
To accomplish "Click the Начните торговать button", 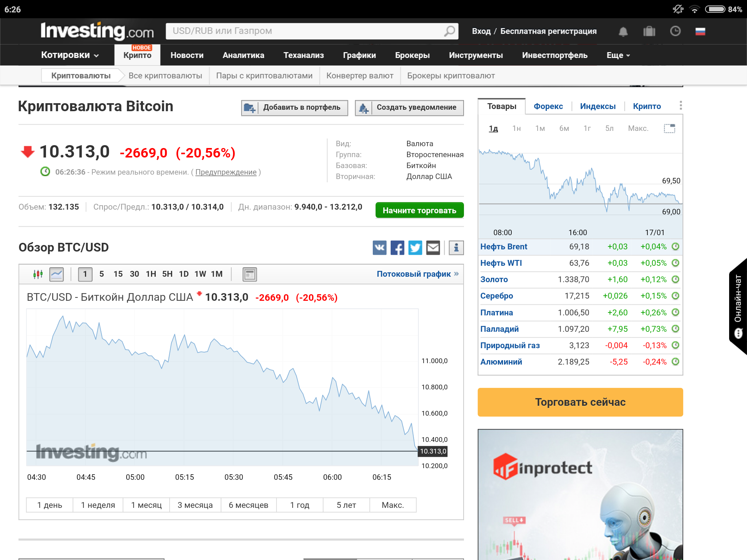I will [x=419, y=210].
